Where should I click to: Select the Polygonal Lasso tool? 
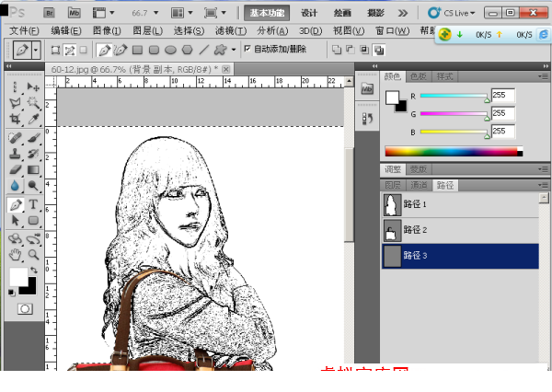click(15, 103)
